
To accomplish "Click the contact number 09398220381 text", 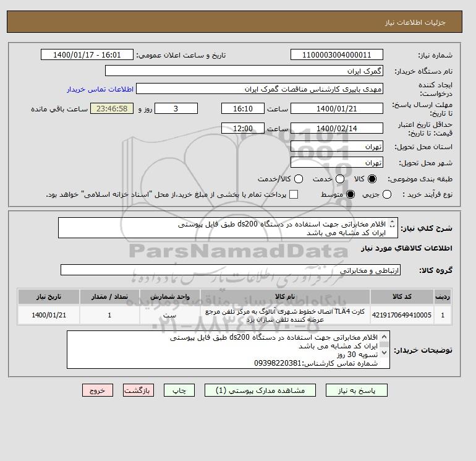I will tap(278, 363).
